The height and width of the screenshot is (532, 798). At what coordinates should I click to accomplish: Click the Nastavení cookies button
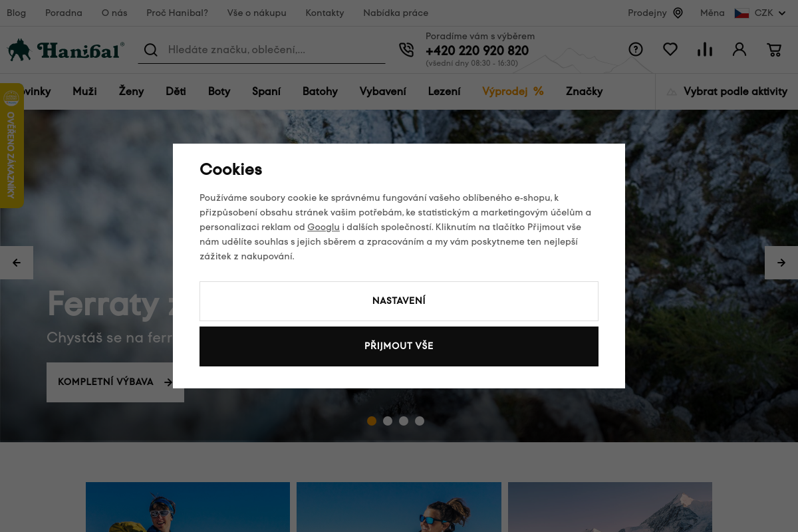[x=399, y=301]
